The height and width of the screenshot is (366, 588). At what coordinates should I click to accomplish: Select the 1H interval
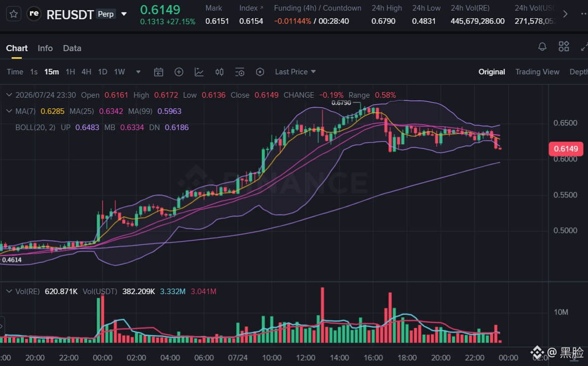click(70, 72)
